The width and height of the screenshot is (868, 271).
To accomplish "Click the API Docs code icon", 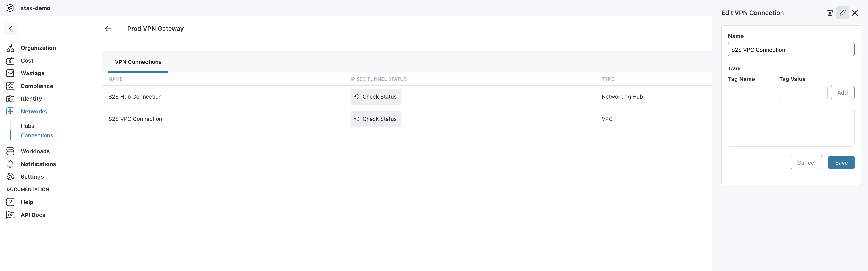I will 10,215.
